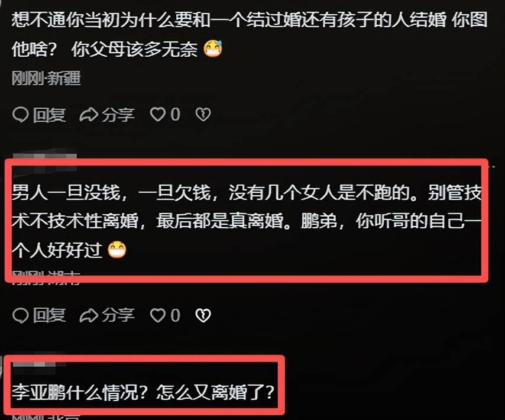505x420 pixels.
Task: Click the grinning emoji after 个人好好过
Action: [117, 250]
